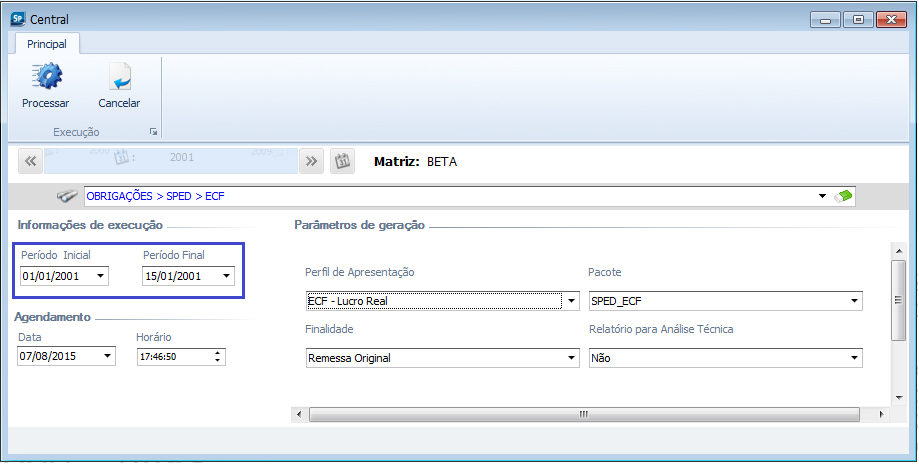The height and width of the screenshot is (464, 919).
Task: Click the green eraser icon to clear the path
Action: click(844, 196)
